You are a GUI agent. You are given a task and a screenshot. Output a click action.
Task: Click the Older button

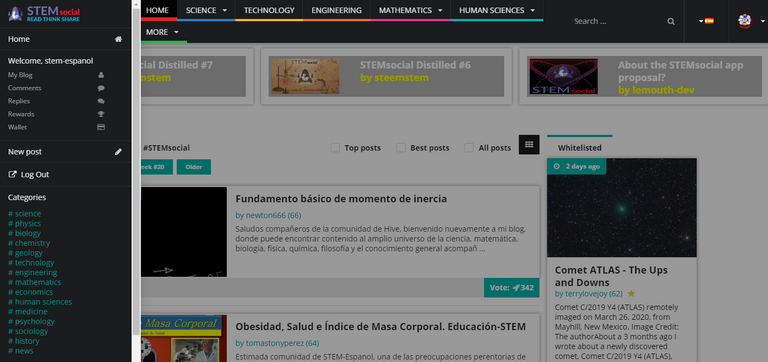(194, 167)
